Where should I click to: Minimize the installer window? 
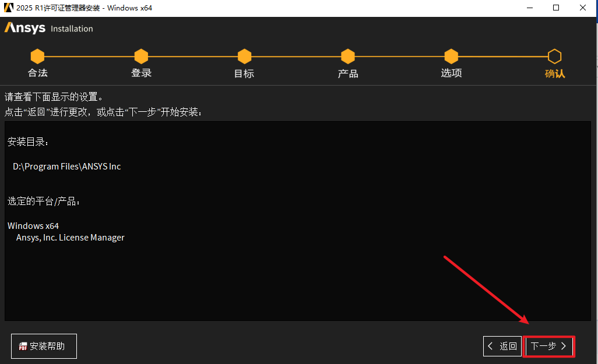point(530,8)
